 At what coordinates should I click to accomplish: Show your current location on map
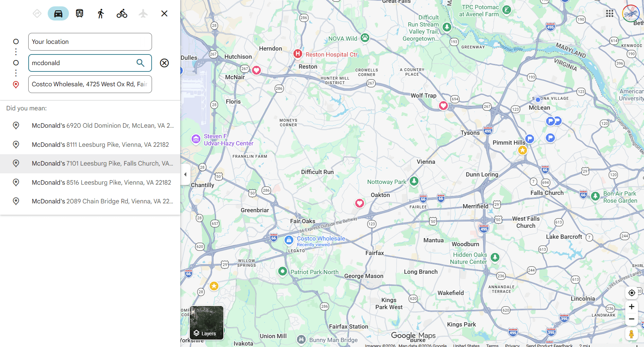[x=632, y=293]
